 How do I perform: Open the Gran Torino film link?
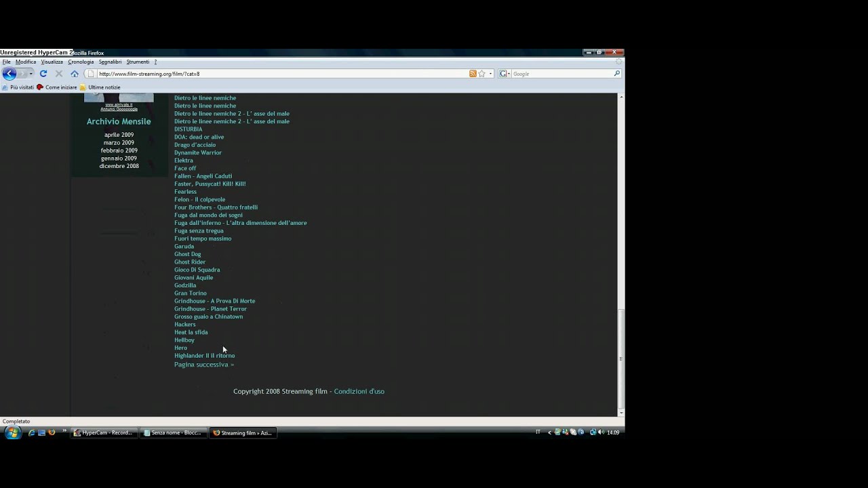click(x=191, y=293)
